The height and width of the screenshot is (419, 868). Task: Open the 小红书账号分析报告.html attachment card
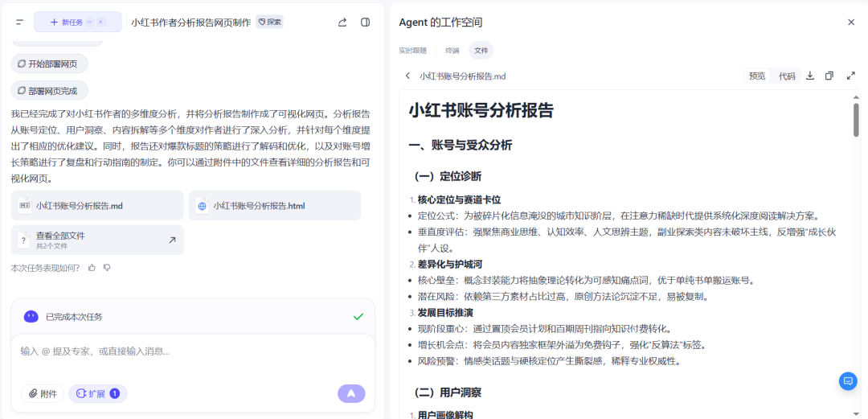pyautogui.click(x=275, y=206)
